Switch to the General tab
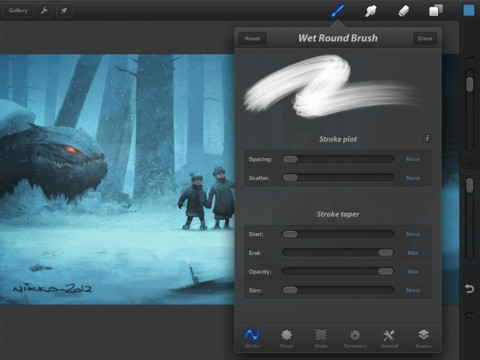This screenshot has width=480, height=360. click(389, 338)
